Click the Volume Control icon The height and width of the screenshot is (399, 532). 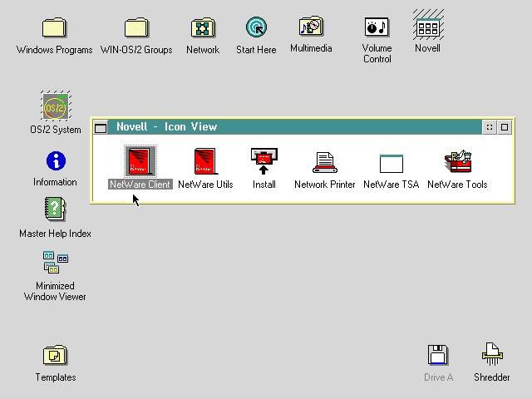coord(377,27)
